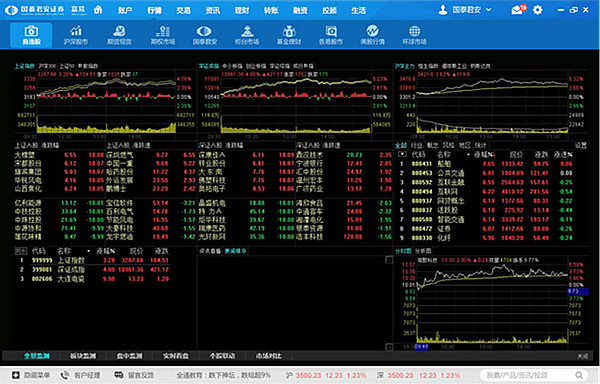Screen dimensions: 600x384
Task: Open the 转账 menu
Action: pyautogui.click(x=271, y=10)
